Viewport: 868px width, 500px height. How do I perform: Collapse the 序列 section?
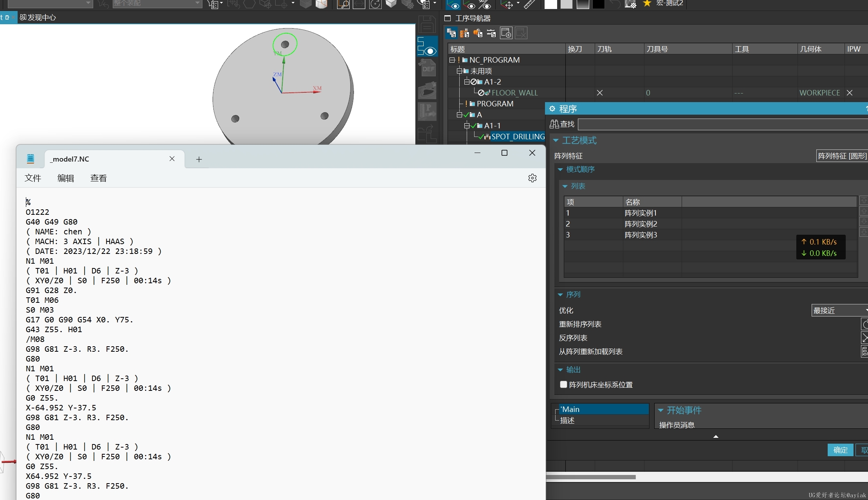560,295
